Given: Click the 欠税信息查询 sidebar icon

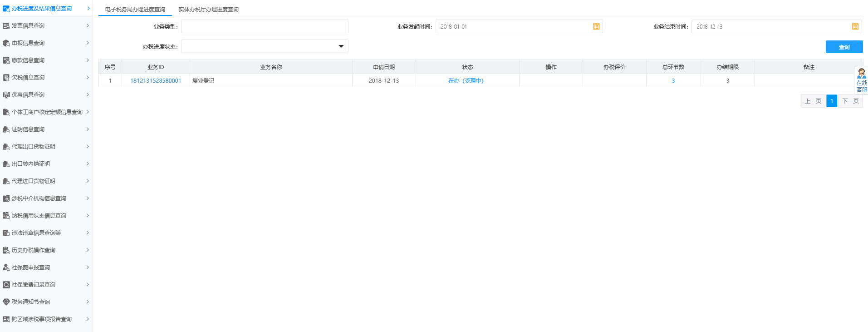Looking at the screenshot, I should coord(6,78).
